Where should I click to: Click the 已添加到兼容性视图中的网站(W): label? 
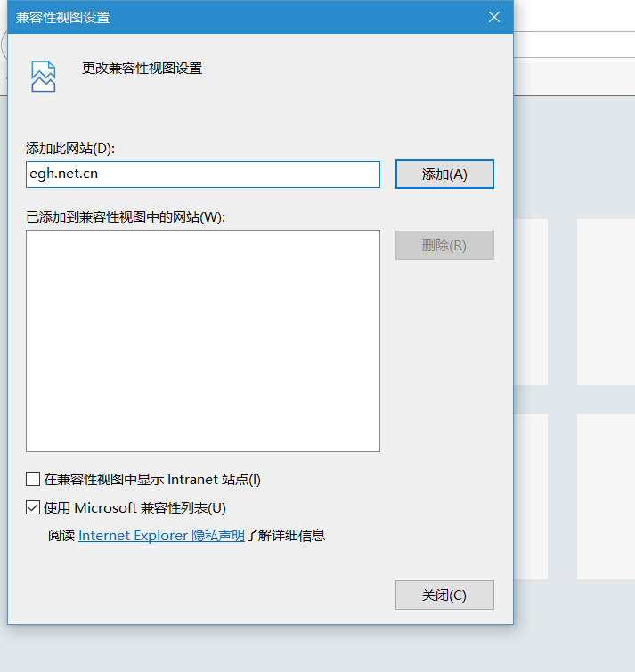[x=126, y=217]
